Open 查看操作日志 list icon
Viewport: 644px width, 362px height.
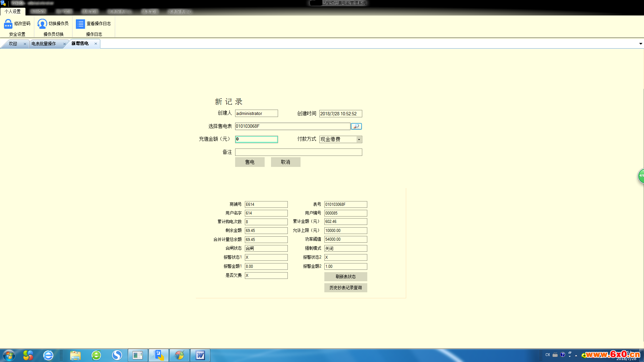[x=80, y=24]
